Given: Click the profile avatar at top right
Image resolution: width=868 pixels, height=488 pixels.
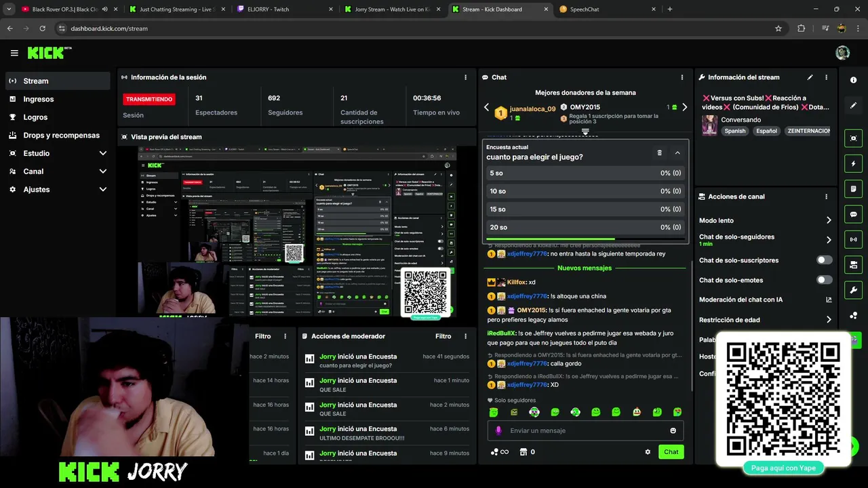Looking at the screenshot, I should (x=842, y=53).
